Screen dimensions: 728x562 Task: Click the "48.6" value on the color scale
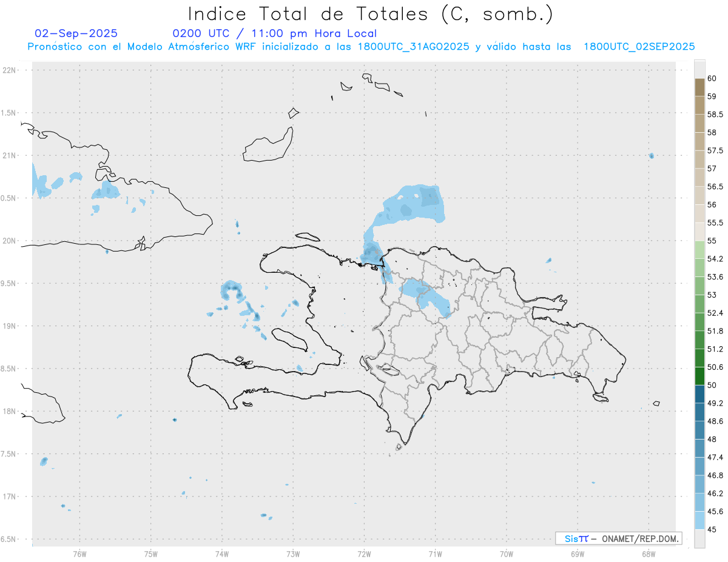[715, 421]
